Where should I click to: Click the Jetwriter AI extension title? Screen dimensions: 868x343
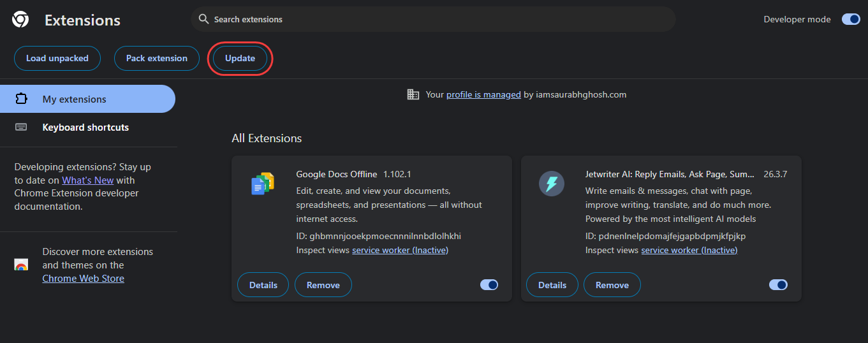tap(670, 174)
